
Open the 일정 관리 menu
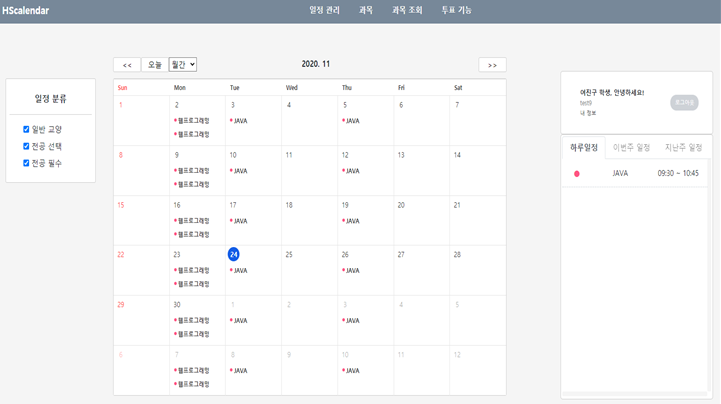[324, 10]
